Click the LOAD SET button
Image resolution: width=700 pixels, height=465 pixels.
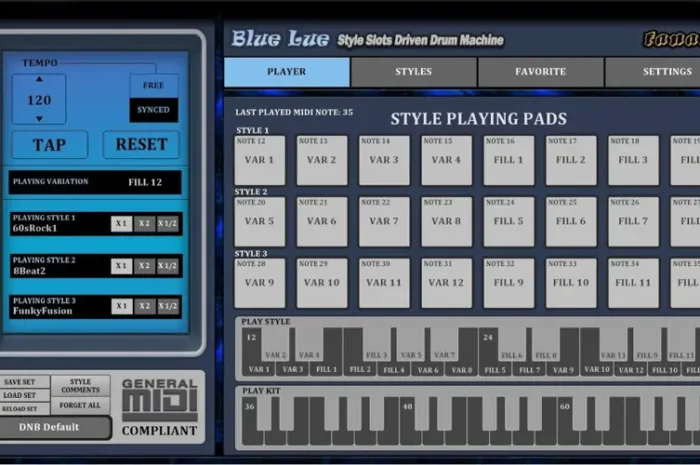pyautogui.click(x=25, y=395)
